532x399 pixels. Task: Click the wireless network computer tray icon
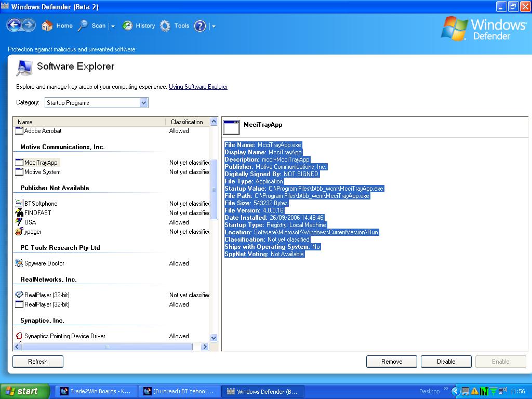click(503, 392)
